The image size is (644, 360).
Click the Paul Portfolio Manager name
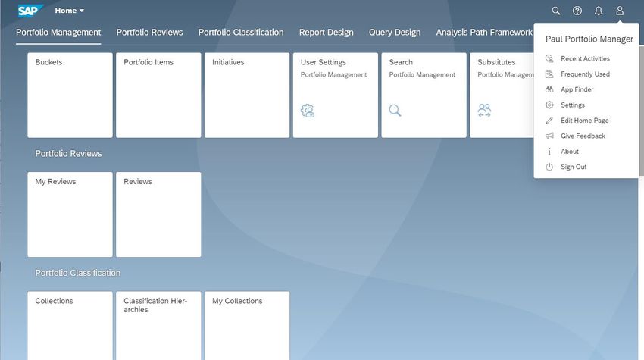(x=589, y=39)
